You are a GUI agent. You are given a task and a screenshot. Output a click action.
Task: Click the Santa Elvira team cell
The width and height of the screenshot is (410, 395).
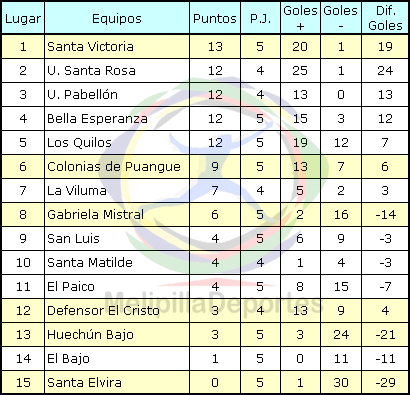117,383
